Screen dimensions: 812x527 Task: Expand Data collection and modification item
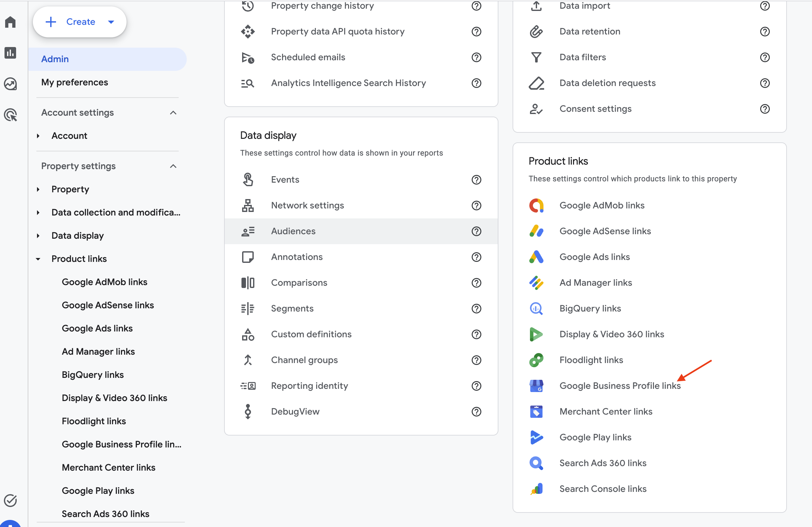point(38,213)
